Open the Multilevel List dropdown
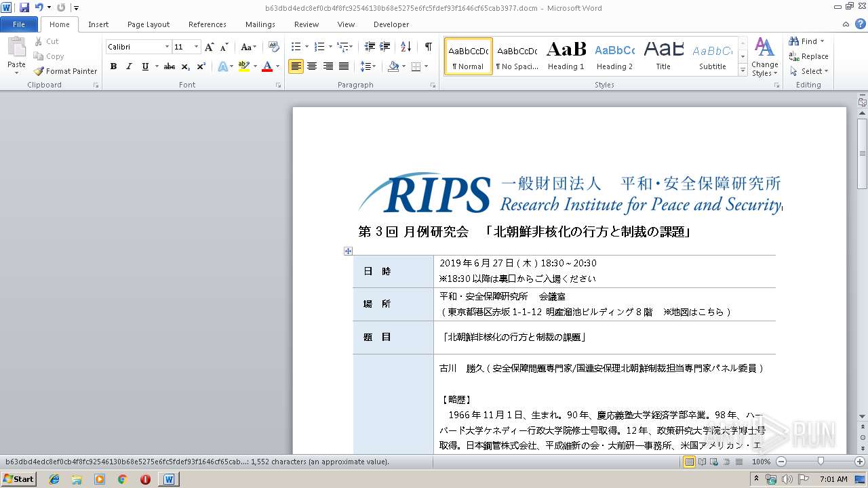The image size is (868, 488). pyautogui.click(x=345, y=47)
